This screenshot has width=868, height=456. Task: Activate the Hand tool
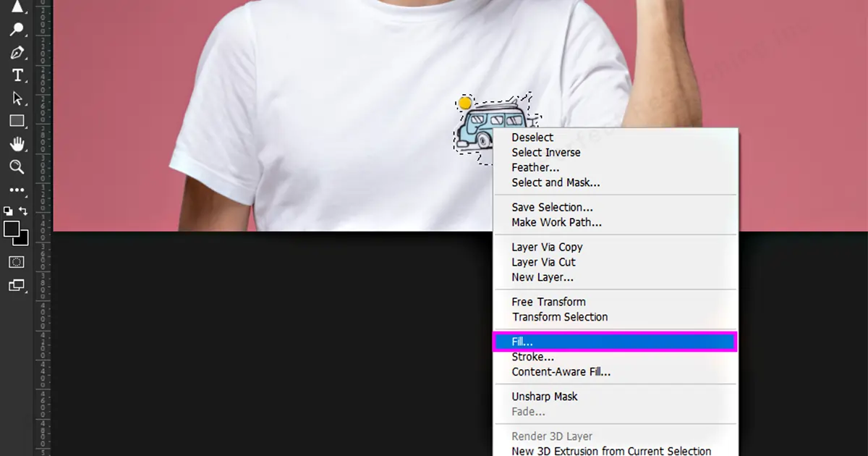click(17, 144)
